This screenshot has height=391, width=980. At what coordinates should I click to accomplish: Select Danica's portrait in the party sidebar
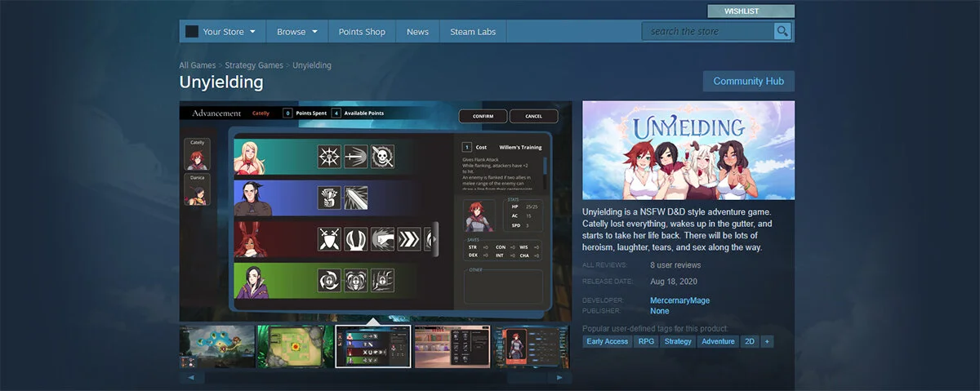197,189
